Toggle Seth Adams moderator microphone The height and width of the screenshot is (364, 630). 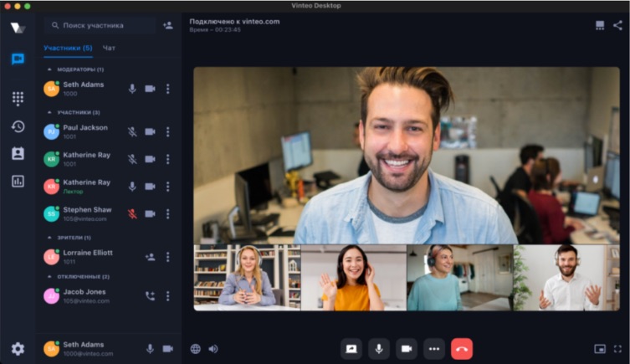(x=132, y=89)
